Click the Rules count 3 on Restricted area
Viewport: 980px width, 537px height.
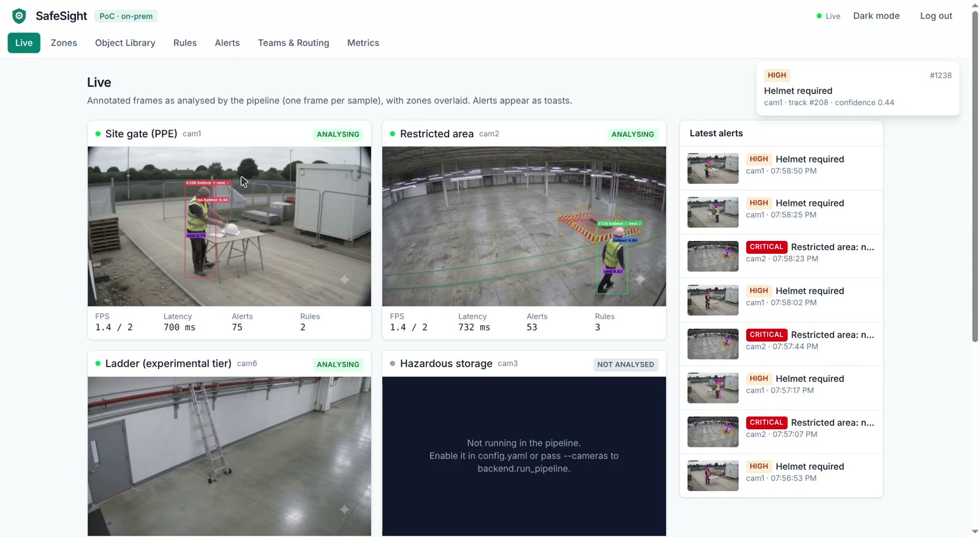coord(598,327)
